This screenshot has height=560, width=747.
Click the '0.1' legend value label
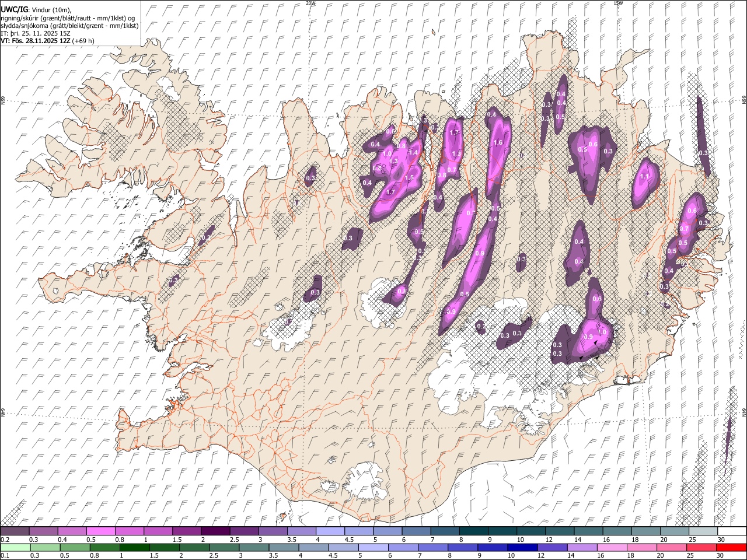tap(5, 555)
